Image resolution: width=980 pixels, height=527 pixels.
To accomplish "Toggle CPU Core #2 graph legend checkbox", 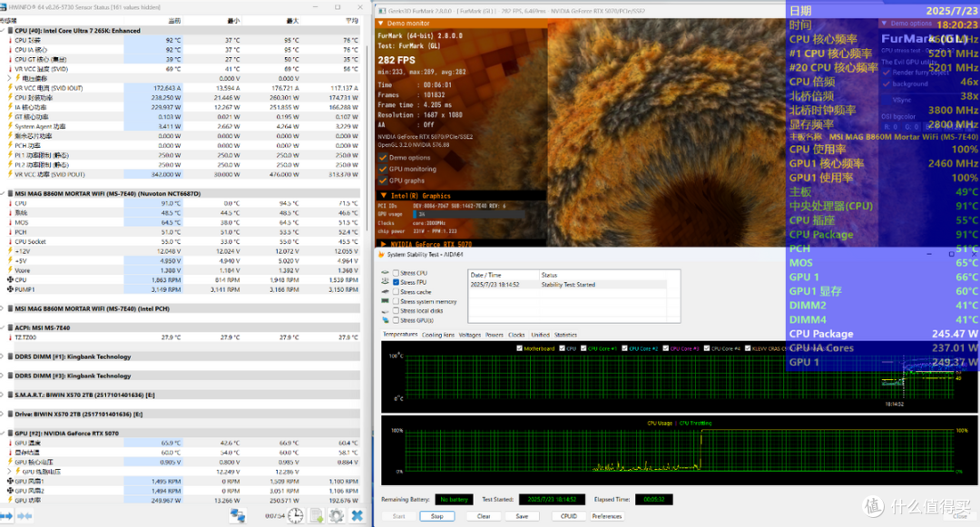I will 624,348.
